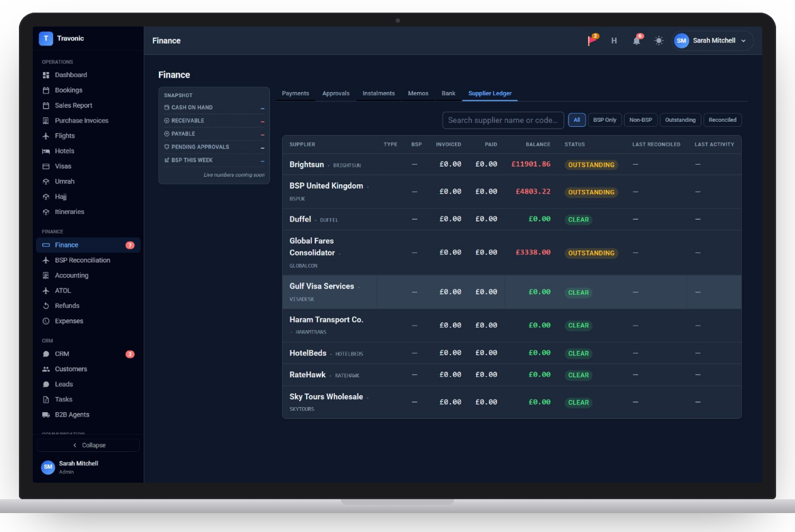Click the supplier search field
Viewport: 795px width, 532px height.
(503, 120)
